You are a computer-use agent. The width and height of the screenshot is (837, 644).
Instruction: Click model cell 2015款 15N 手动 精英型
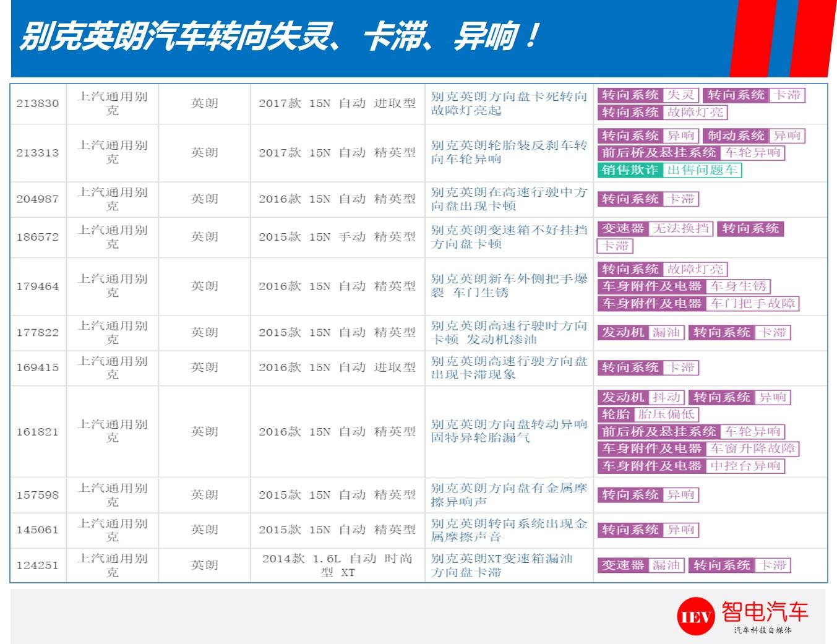coord(337,237)
